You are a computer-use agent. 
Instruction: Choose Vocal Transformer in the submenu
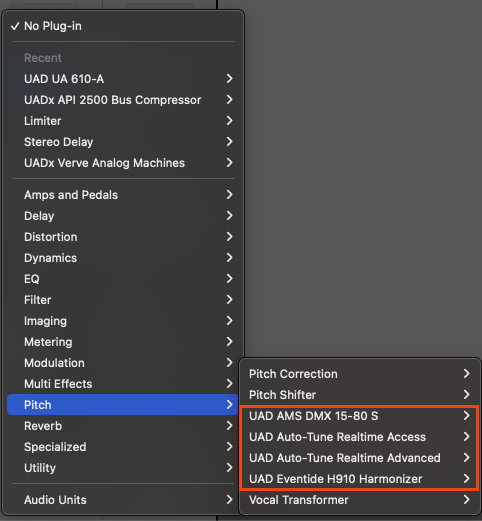360,500
